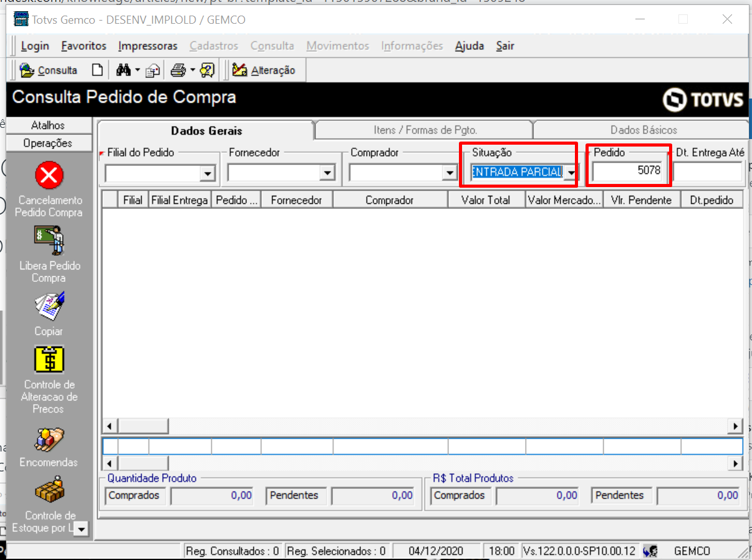Click the Libera Pedido Compra icon
752x560 pixels.
[49, 240]
